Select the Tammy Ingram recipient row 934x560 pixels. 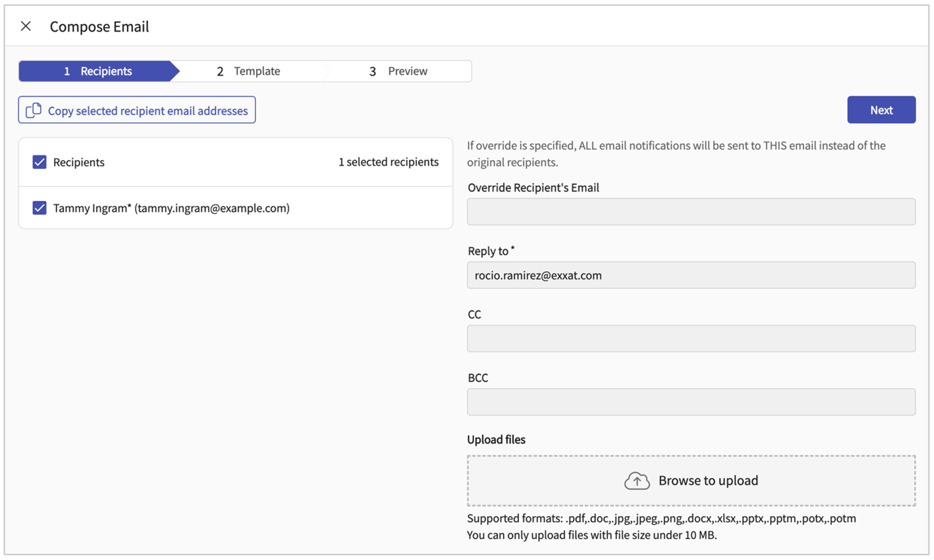pos(172,208)
